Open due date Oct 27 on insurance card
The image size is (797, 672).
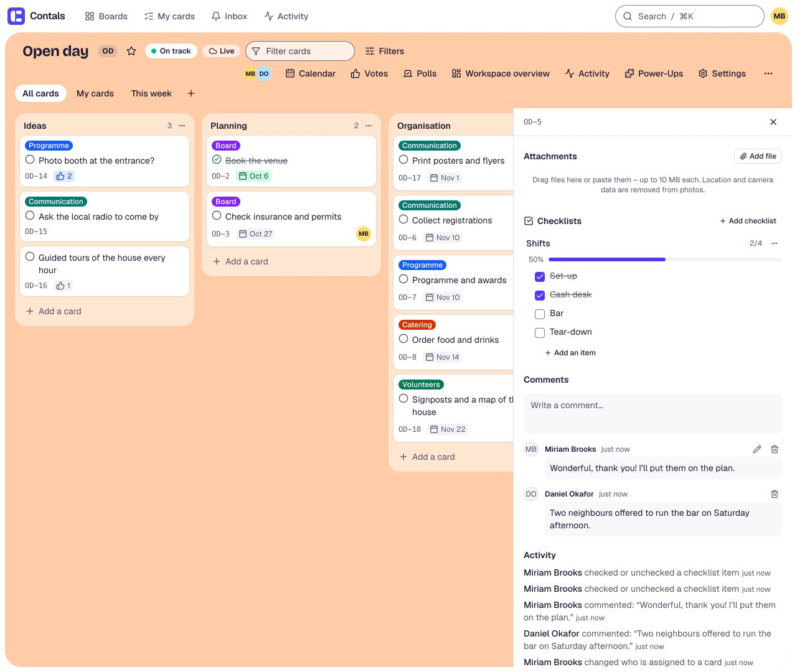pyautogui.click(x=256, y=234)
